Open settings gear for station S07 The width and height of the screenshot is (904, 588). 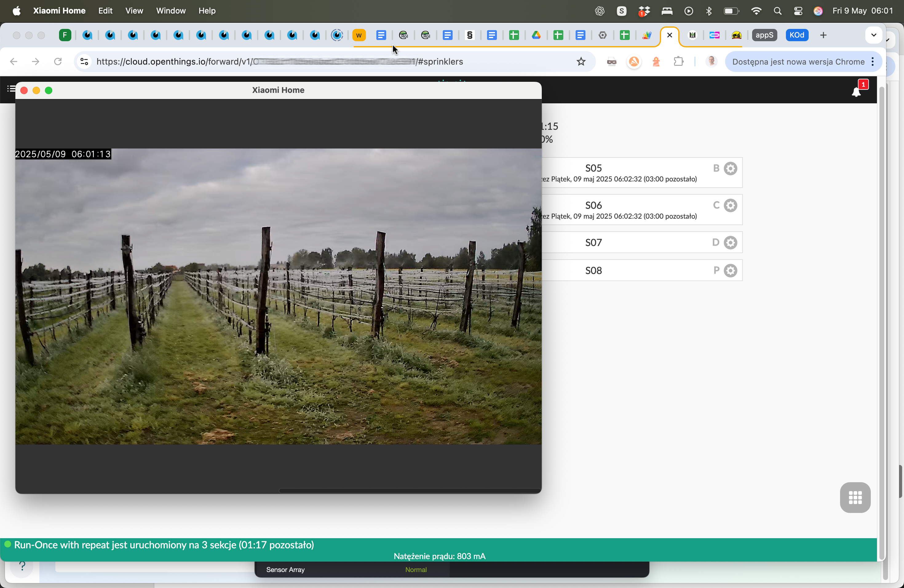tap(730, 242)
